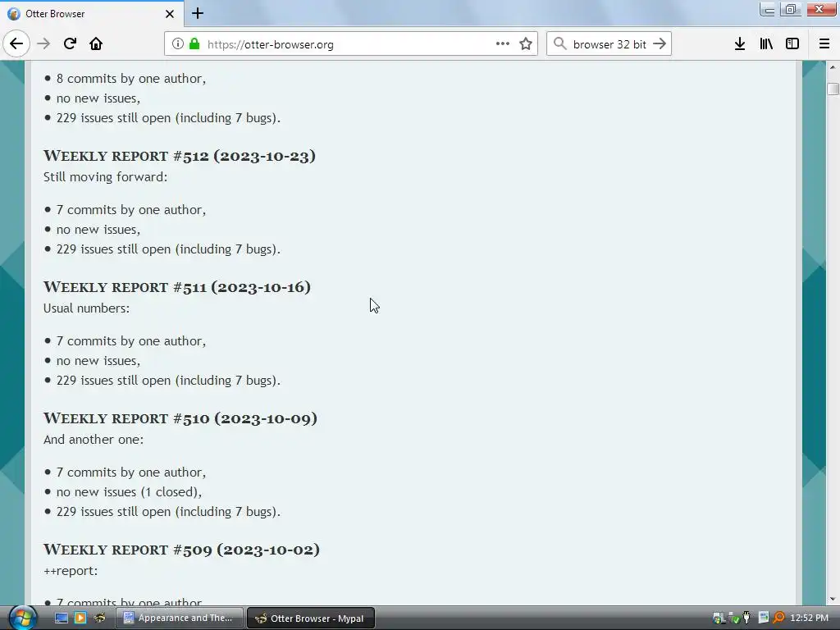The height and width of the screenshot is (630, 840).
Task: Submit the search with the arrow button
Action: coord(660,44)
